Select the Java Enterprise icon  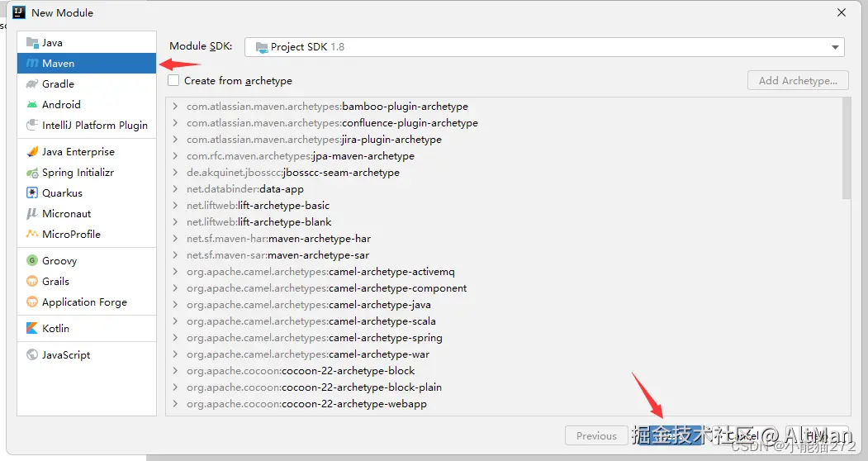point(32,151)
